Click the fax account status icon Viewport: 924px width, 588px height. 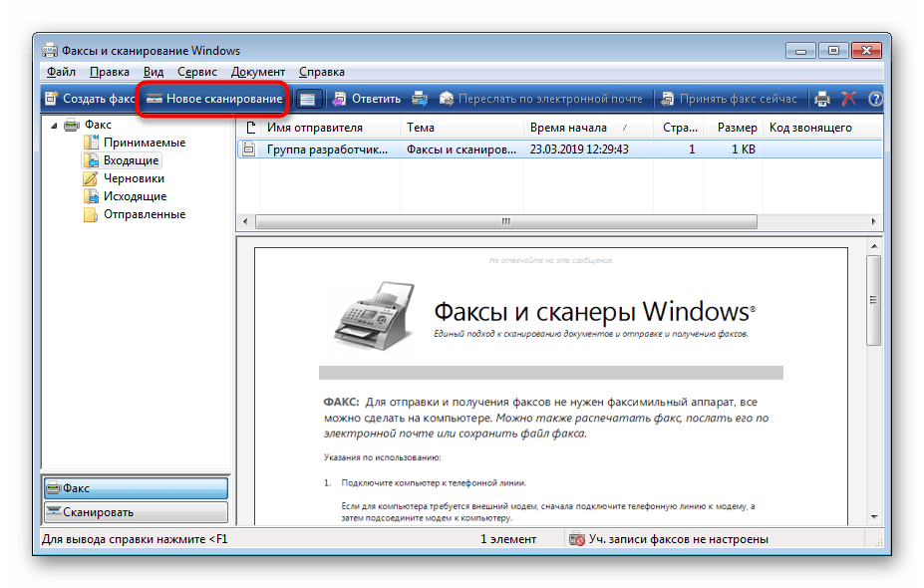pyautogui.click(x=577, y=538)
